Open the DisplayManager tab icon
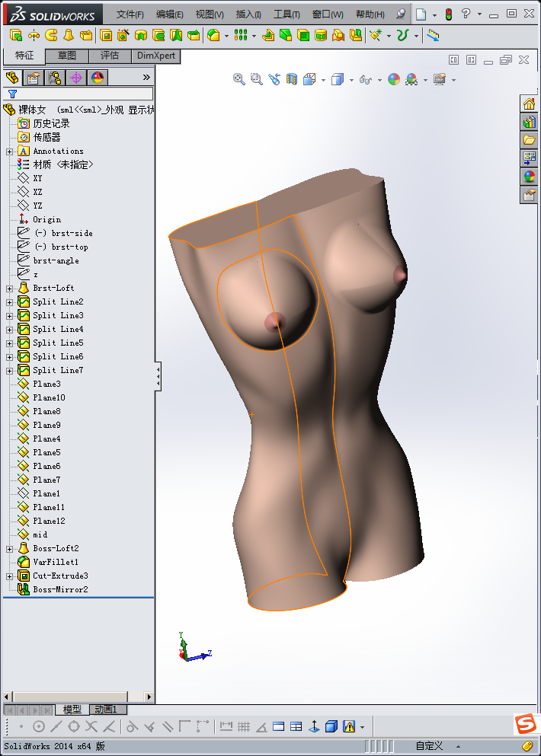This screenshot has height=756, width=541. click(98, 78)
